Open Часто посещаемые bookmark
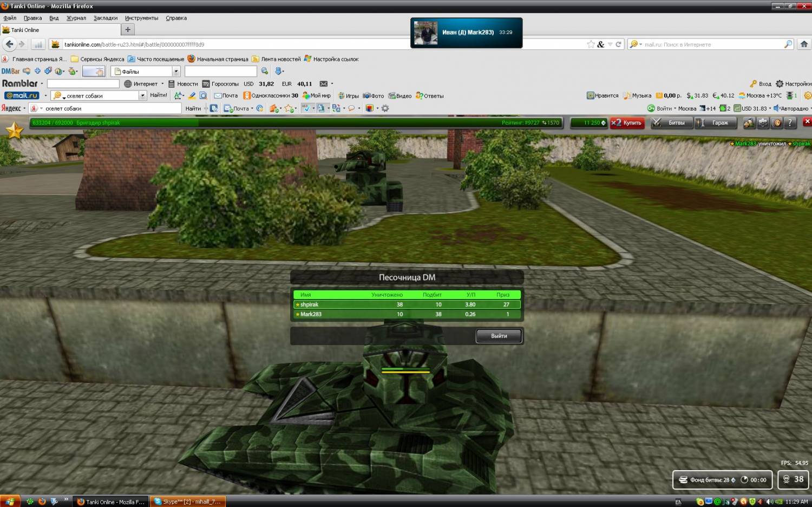The height and width of the screenshot is (507, 812). 156,59
